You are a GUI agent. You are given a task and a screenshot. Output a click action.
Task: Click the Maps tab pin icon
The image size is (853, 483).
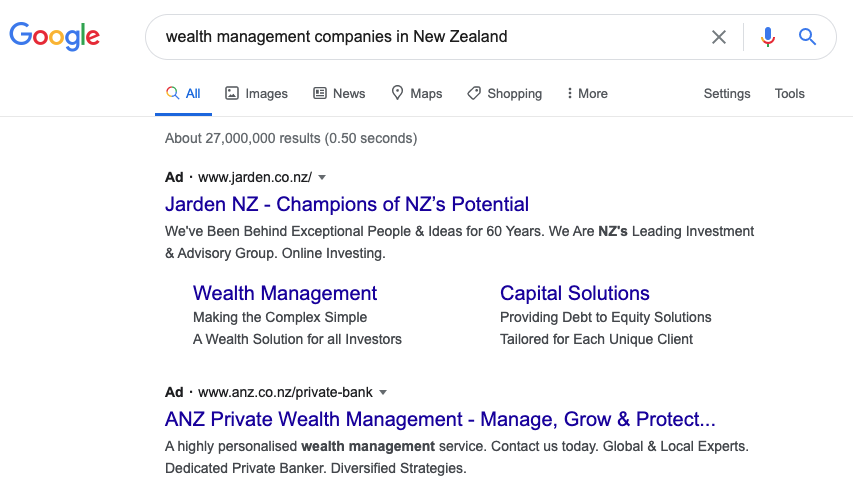pyautogui.click(x=397, y=93)
